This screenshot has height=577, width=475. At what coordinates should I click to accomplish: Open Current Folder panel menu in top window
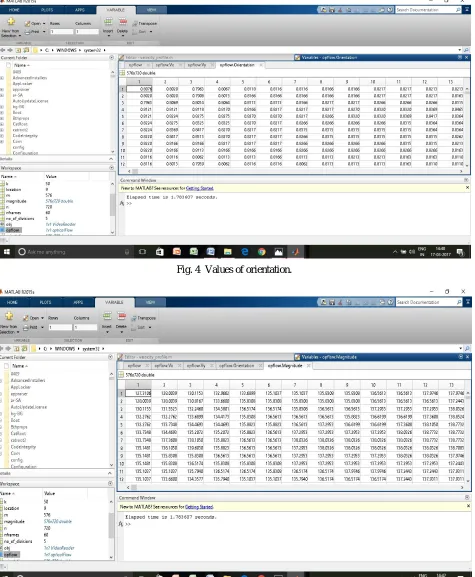pos(111,58)
